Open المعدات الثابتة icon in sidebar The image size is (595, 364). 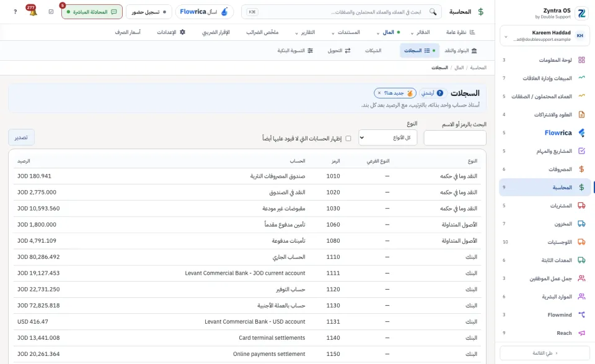[x=581, y=260]
